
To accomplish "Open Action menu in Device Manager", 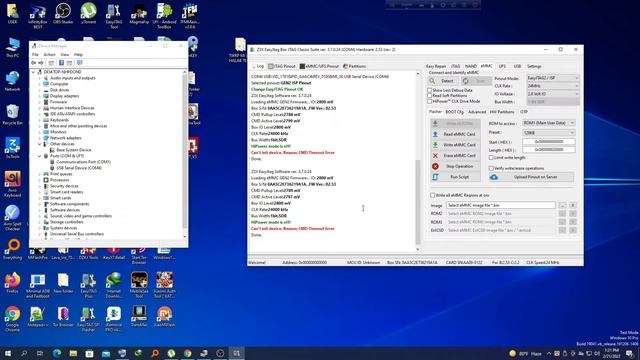I will tap(49, 54).
